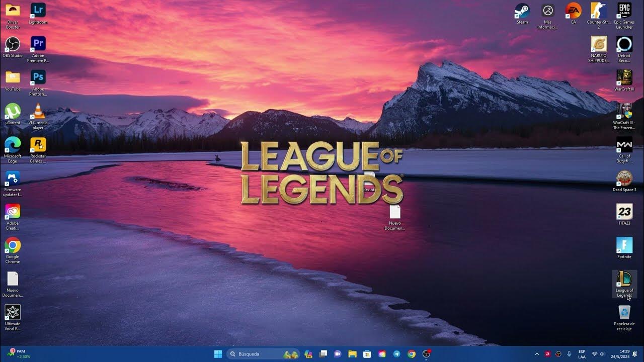644x362 pixels.
Task: Select the Adobe Creative Cloud shortcut
Action: (x=13, y=217)
